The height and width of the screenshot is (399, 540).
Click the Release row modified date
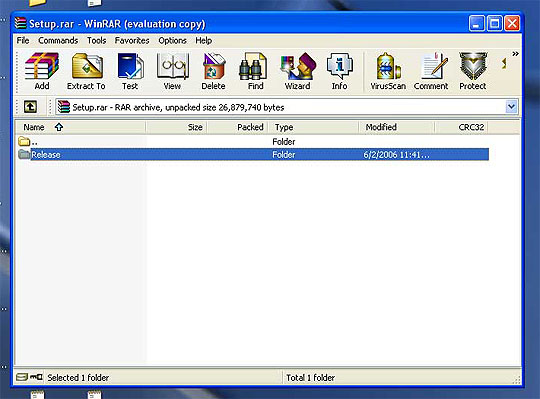click(x=396, y=155)
